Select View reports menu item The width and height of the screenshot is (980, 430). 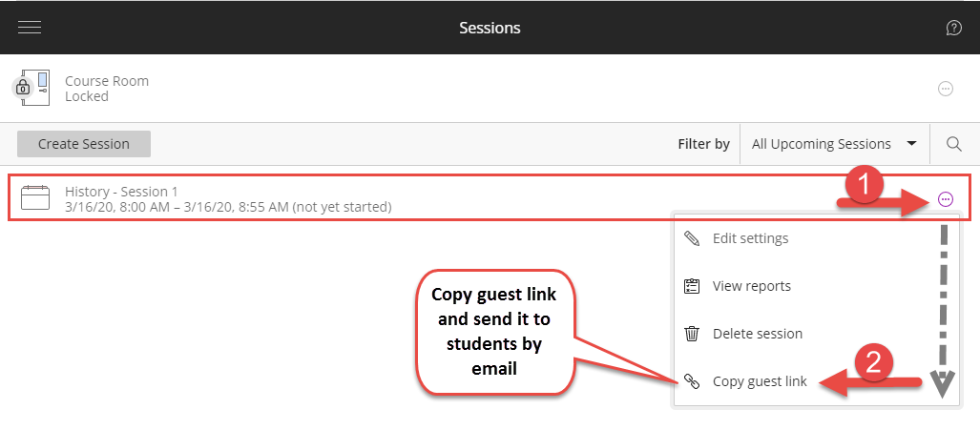pyautogui.click(x=751, y=286)
